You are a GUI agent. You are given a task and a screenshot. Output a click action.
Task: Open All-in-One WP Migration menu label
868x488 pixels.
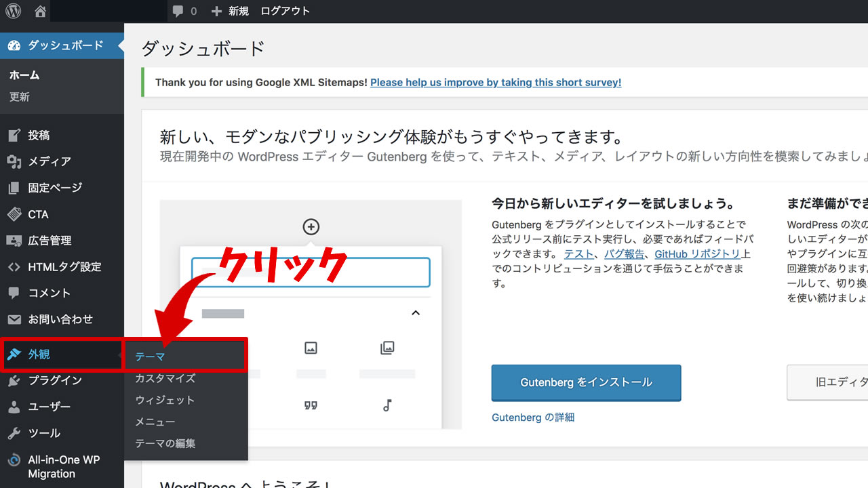click(64, 467)
